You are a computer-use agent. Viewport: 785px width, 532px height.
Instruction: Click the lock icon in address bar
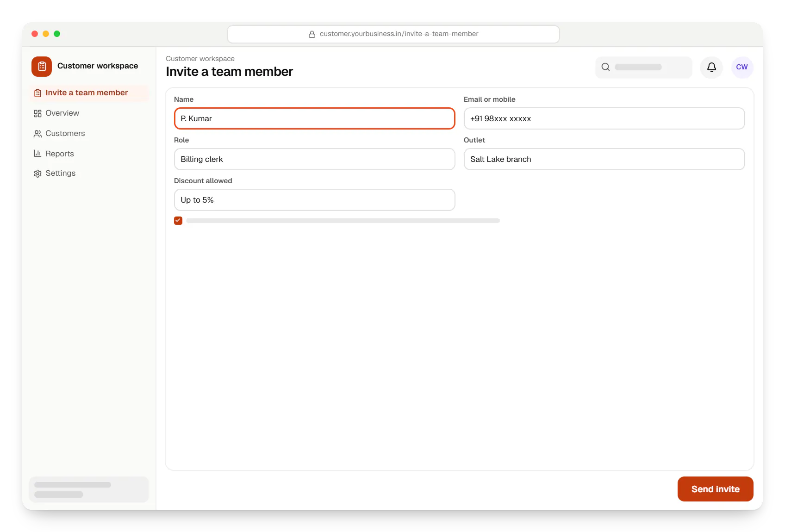point(312,34)
